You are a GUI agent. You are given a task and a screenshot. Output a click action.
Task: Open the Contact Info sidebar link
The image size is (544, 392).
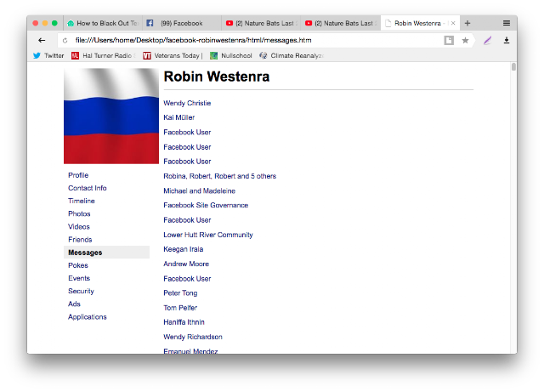click(x=88, y=188)
